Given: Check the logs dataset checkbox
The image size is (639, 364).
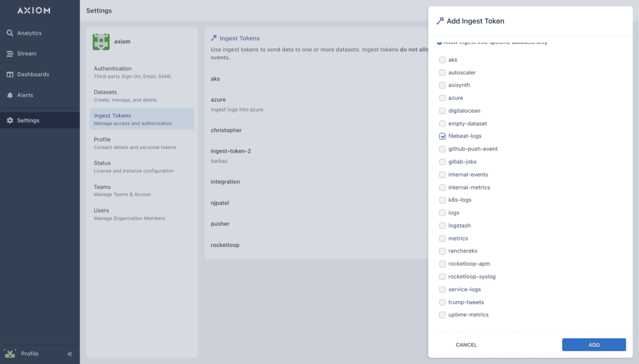Looking at the screenshot, I should (x=442, y=213).
